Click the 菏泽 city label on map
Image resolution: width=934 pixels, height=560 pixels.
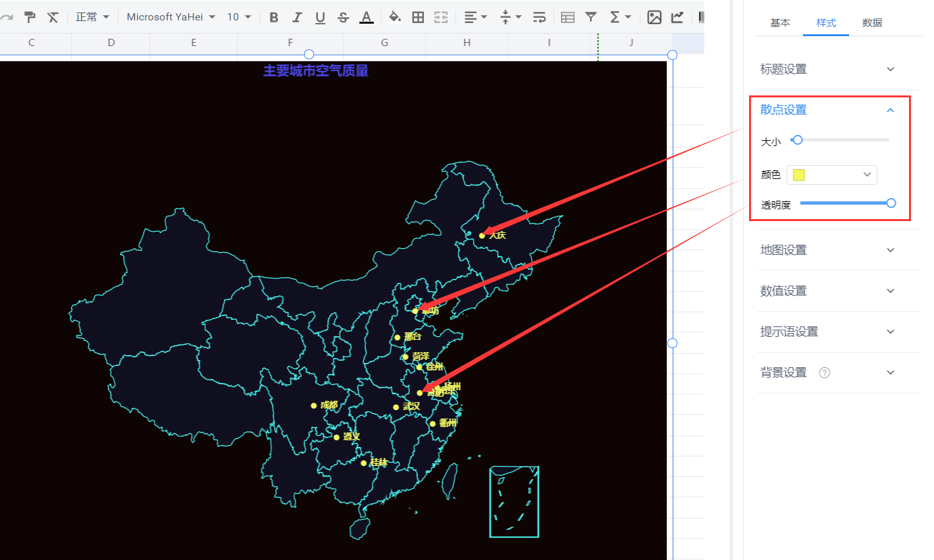421,357
